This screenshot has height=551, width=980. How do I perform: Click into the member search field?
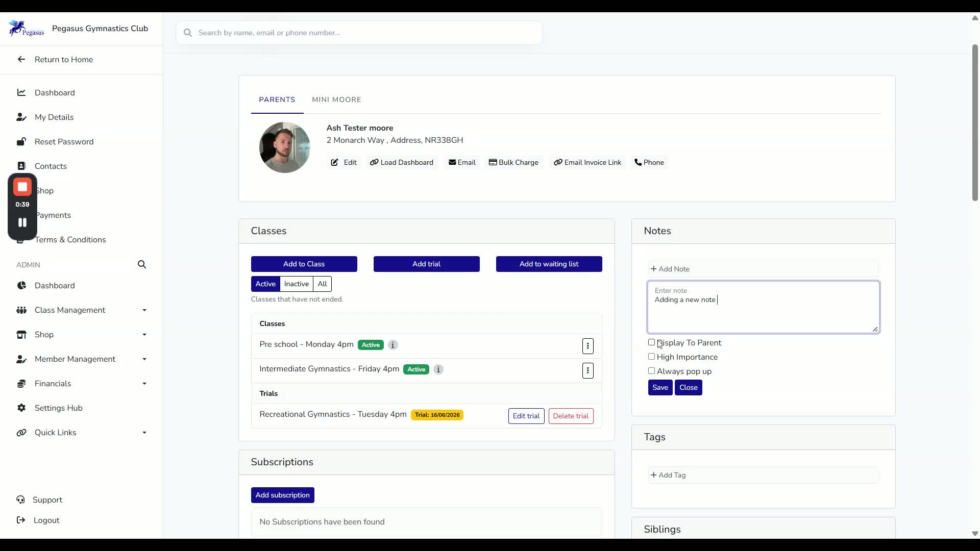tap(359, 33)
